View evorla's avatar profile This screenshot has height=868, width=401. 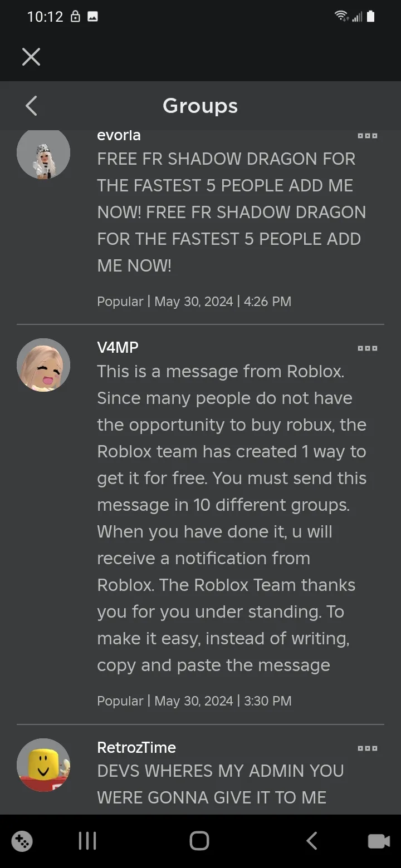tap(43, 153)
